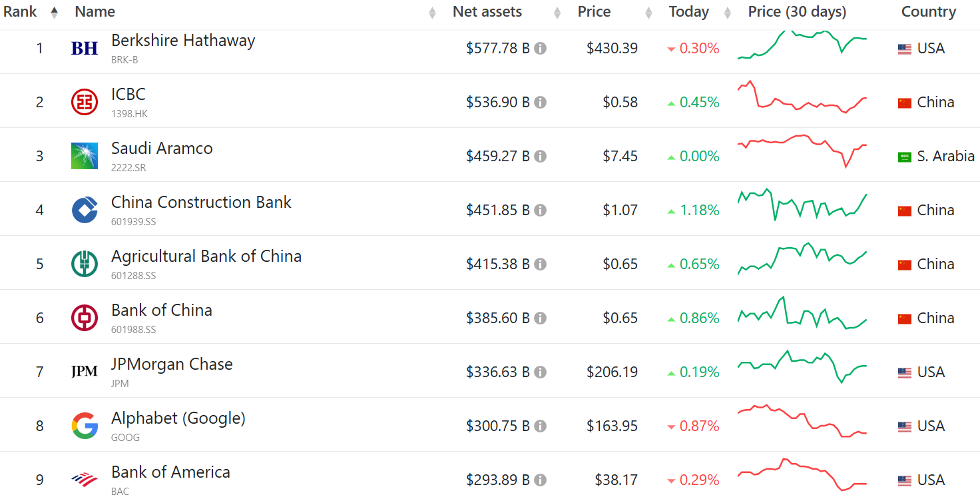Click the red ICBC logo icon
The image size is (980, 503).
pyautogui.click(x=85, y=102)
